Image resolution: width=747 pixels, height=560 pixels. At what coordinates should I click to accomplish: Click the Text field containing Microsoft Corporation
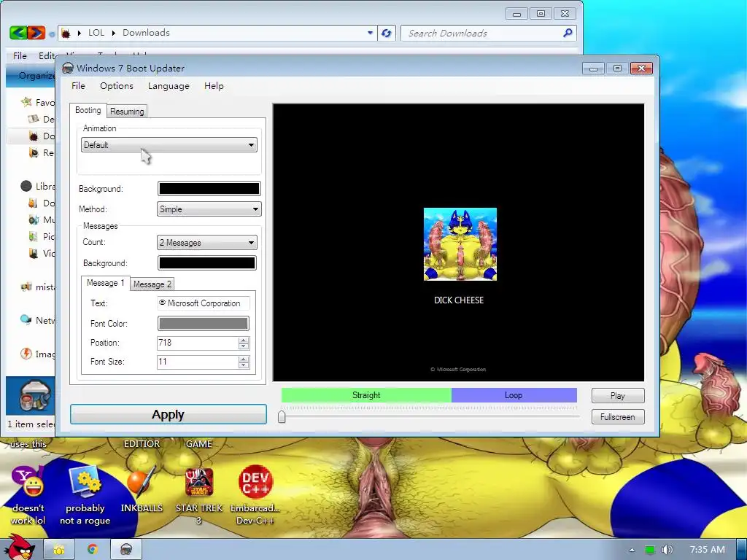(x=204, y=303)
